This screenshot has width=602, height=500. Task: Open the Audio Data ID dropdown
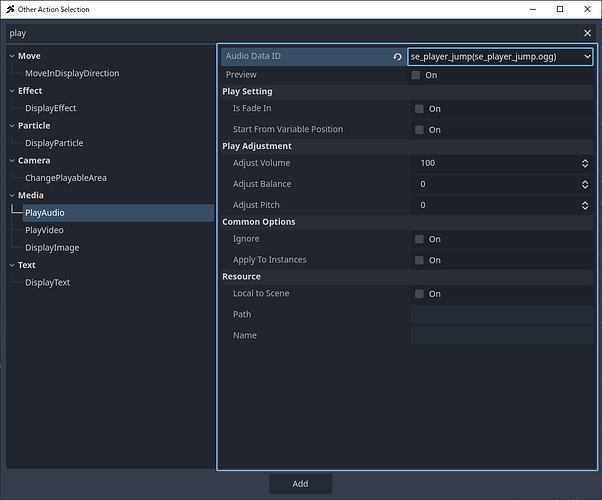click(500, 57)
